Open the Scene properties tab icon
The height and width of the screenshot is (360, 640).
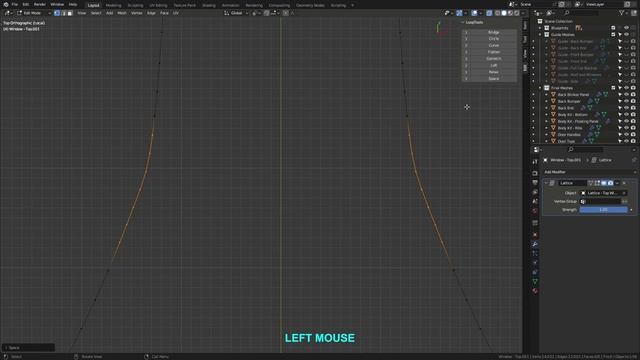click(x=535, y=201)
